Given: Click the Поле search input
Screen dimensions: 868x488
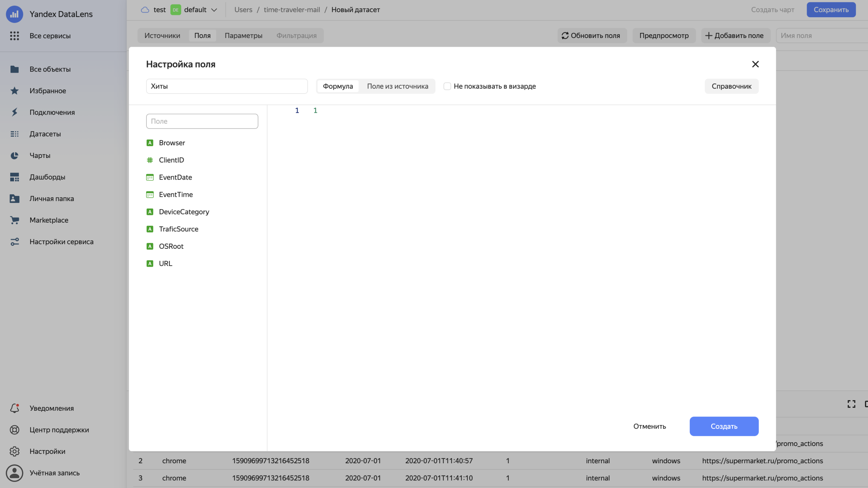Looking at the screenshot, I should pyautogui.click(x=202, y=121).
